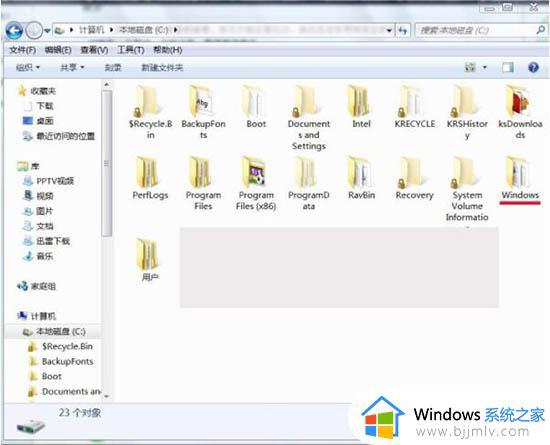Click the 刻录 toolbar button
Image resolution: width=550 pixels, height=445 pixels.
113,67
